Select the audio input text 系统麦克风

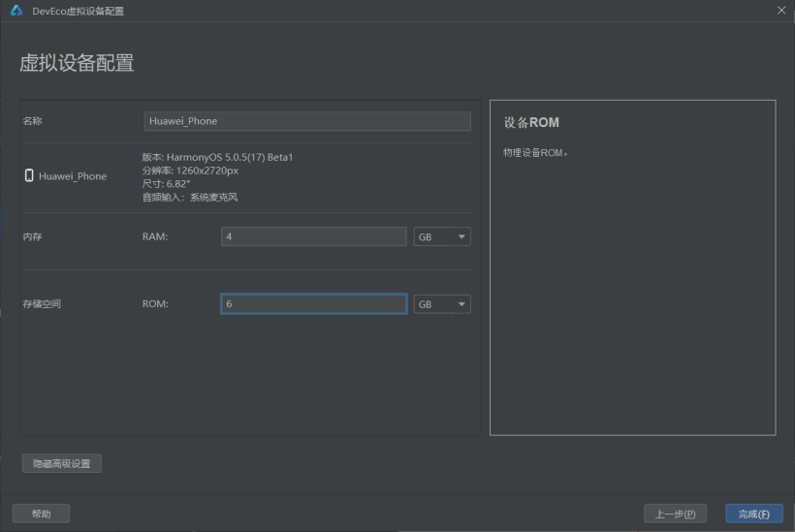click(x=213, y=197)
